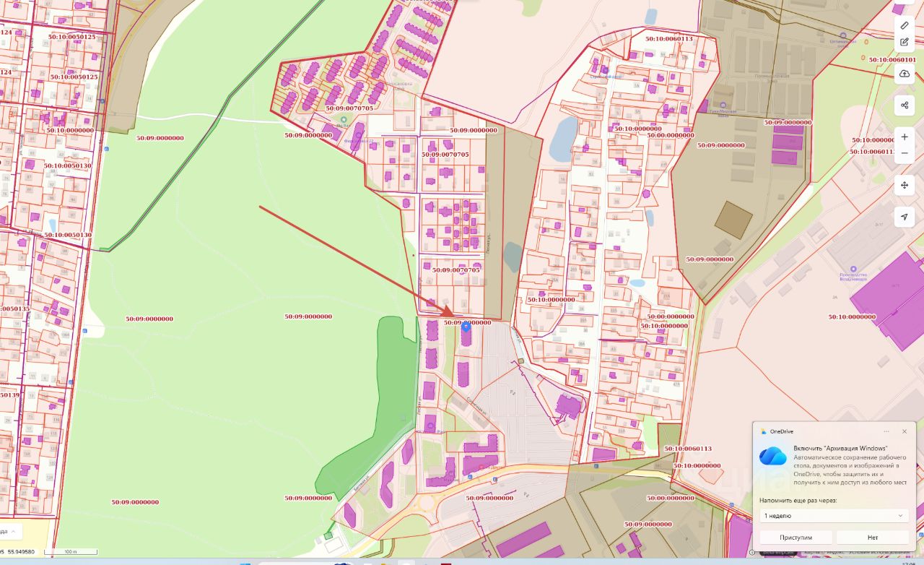Click the my location arrow icon

tap(905, 217)
